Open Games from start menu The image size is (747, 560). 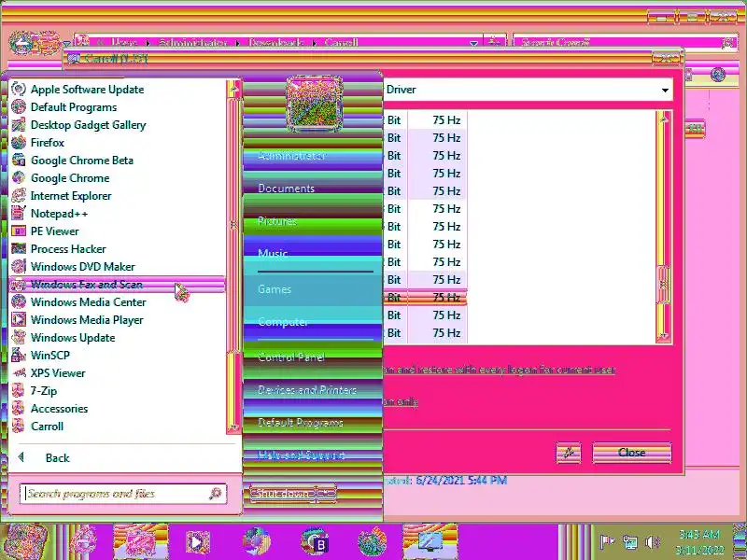[x=275, y=289]
